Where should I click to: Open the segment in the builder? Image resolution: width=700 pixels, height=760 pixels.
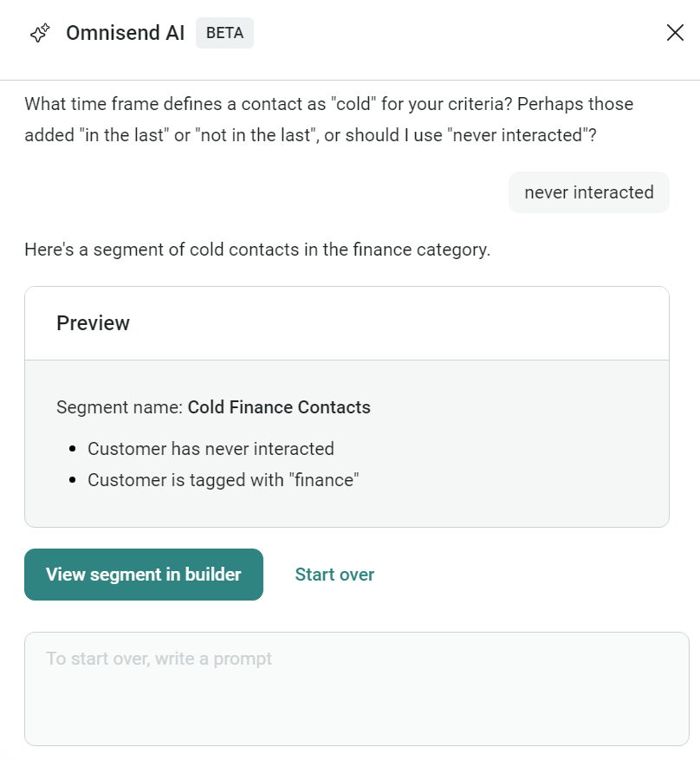[144, 575]
